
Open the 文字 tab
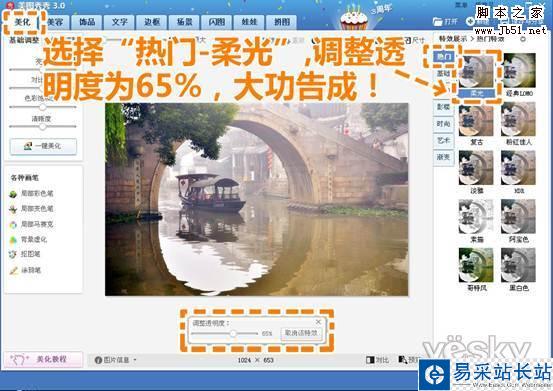point(120,22)
